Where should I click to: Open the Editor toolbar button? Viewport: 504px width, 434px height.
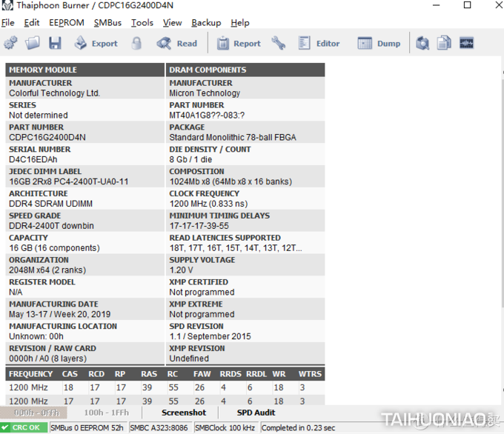point(319,43)
